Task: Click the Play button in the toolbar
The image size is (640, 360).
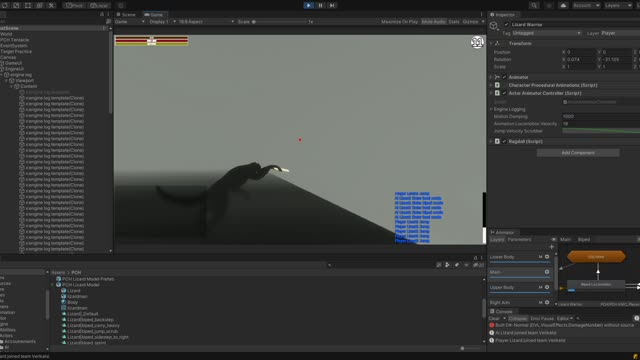Action: tap(309, 5)
